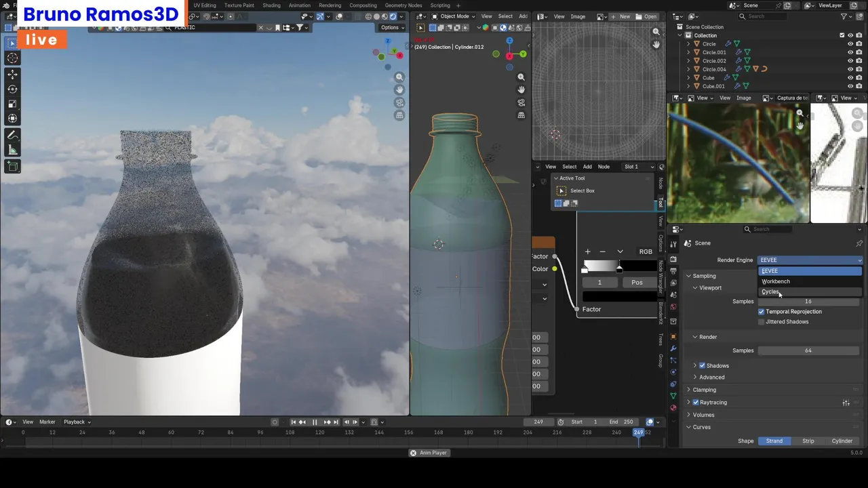This screenshot has height=488, width=868.
Task: Choose Cycles render engine option
Action: point(810,292)
